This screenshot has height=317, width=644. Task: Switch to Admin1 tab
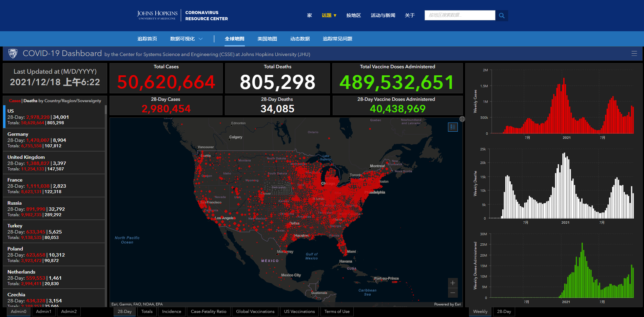[44, 312]
